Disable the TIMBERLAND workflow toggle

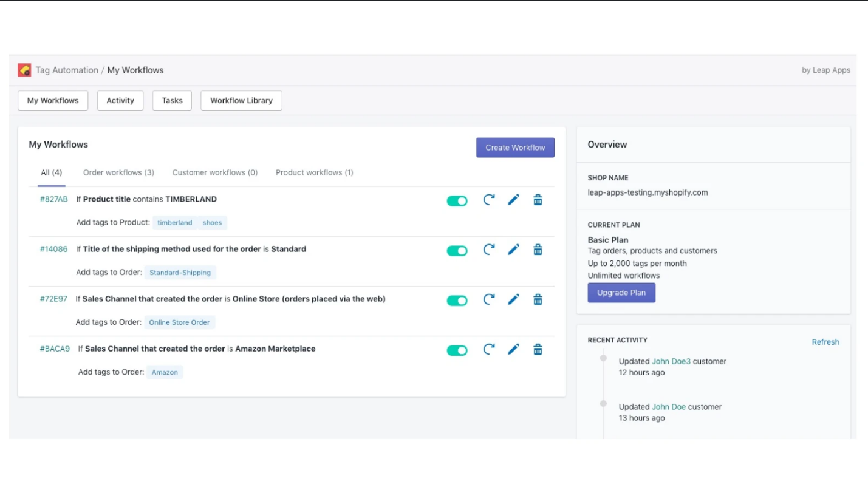457,201
